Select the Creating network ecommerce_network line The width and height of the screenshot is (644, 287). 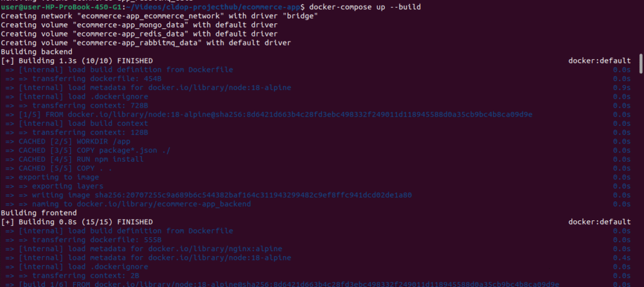pos(158,16)
